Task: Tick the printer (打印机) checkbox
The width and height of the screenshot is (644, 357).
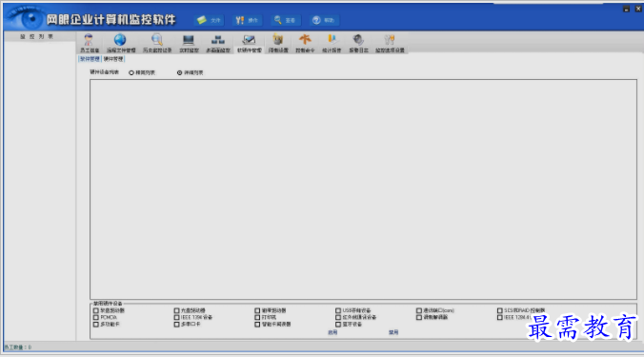Action: [257, 317]
